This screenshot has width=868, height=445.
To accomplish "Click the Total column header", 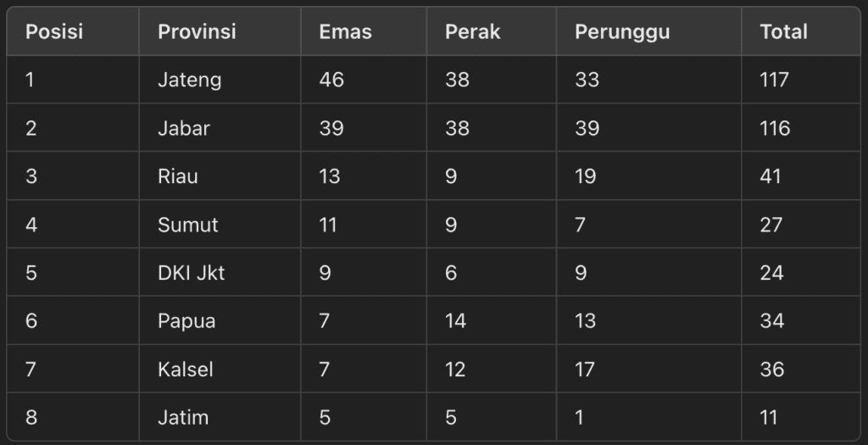I will [x=783, y=32].
